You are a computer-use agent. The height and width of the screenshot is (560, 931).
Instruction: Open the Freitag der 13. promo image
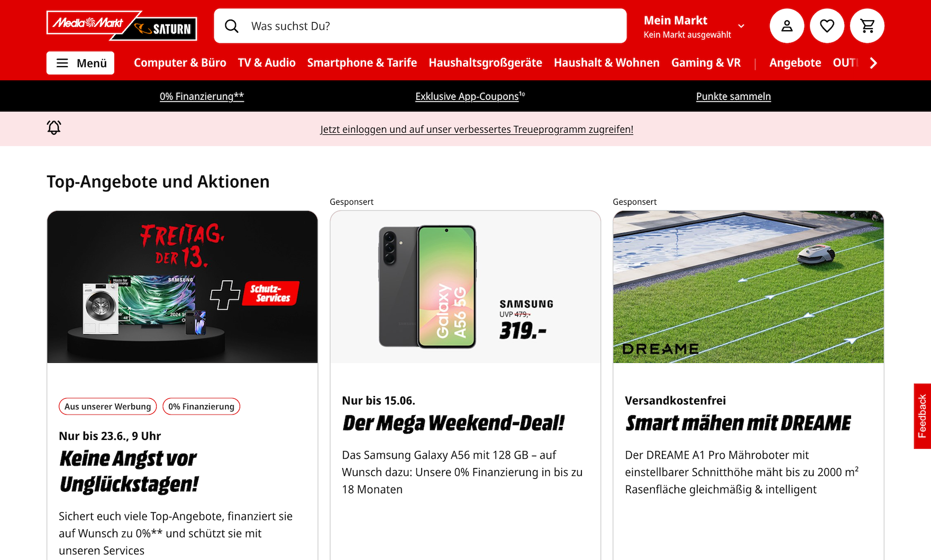(x=182, y=287)
